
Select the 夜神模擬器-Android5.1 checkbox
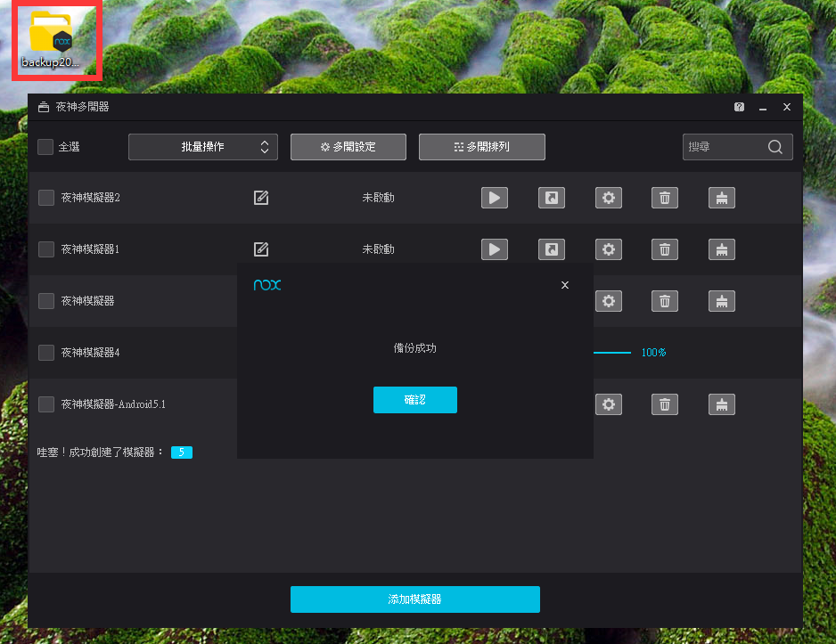(x=46, y=404)
